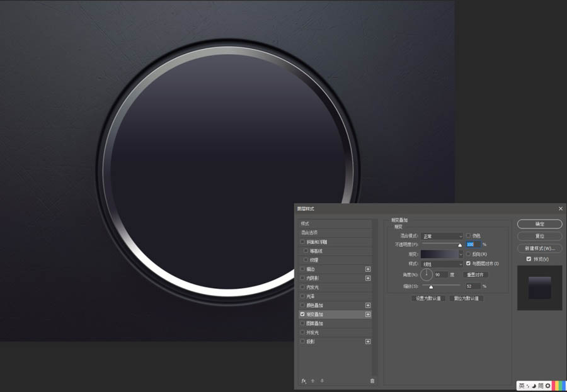This screenshot has width=567, height=392.
Task: Toggle the 反向 reverse checkbox
Action: click(468, 254)
